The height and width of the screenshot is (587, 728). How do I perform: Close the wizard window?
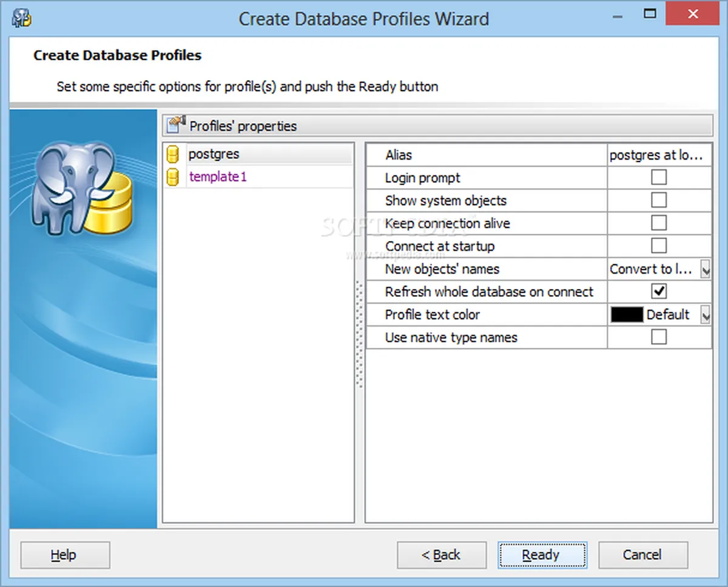[x=693, y=13]
